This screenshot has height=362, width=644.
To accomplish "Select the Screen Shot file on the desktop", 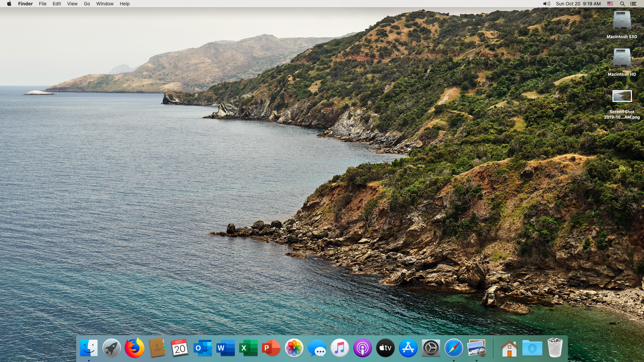I will [x=622, y=96].
